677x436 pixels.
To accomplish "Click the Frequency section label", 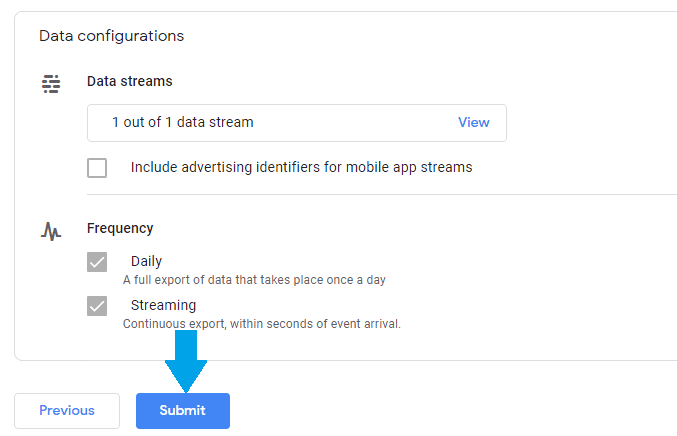I will 120,228.
